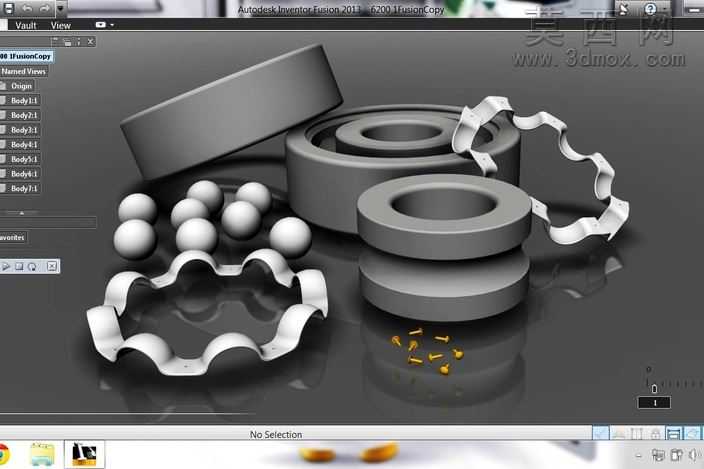Select Body5:1 in the browser tree
704x469 pixels.
pyautogui.click(x=24, y=159)
